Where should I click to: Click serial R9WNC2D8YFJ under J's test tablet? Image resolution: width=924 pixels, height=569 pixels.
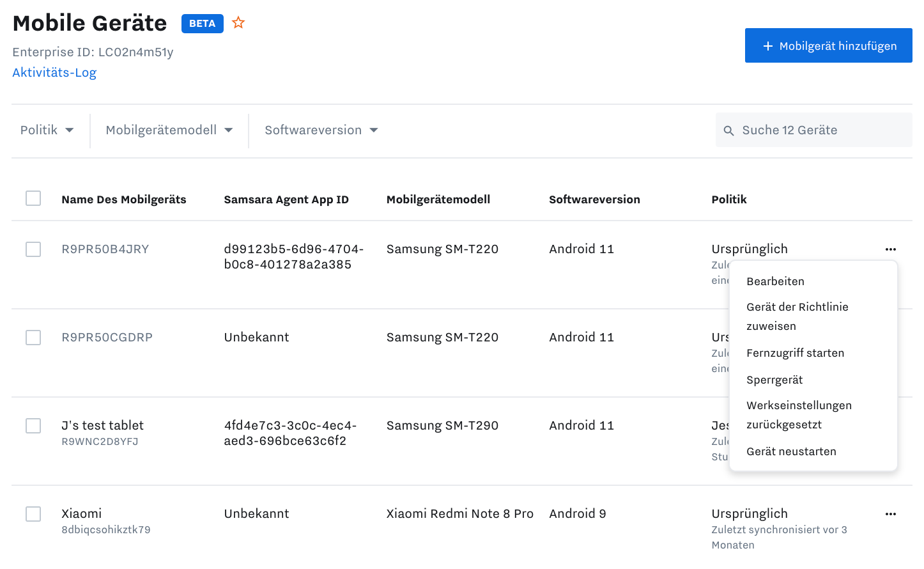[x=100, y=442]
